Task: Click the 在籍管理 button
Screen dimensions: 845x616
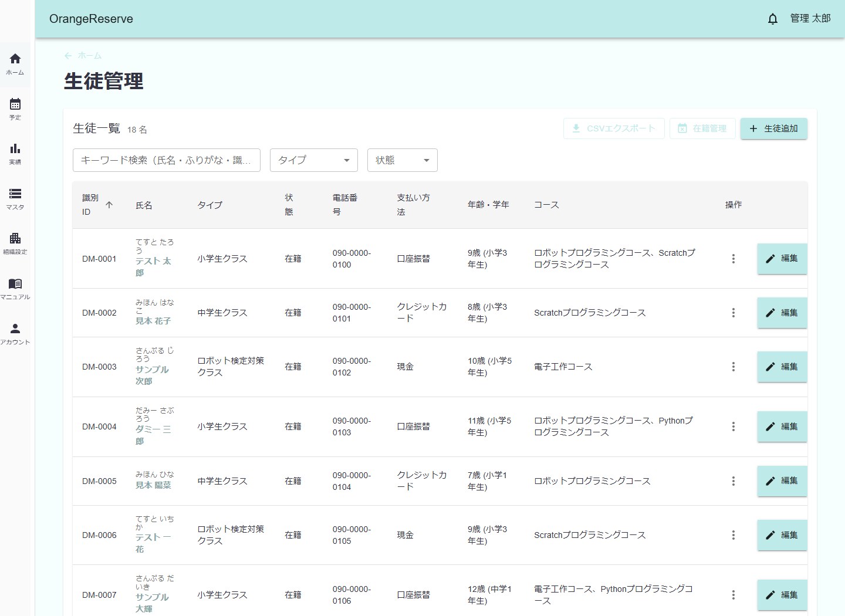Action: tap(702, 128)
